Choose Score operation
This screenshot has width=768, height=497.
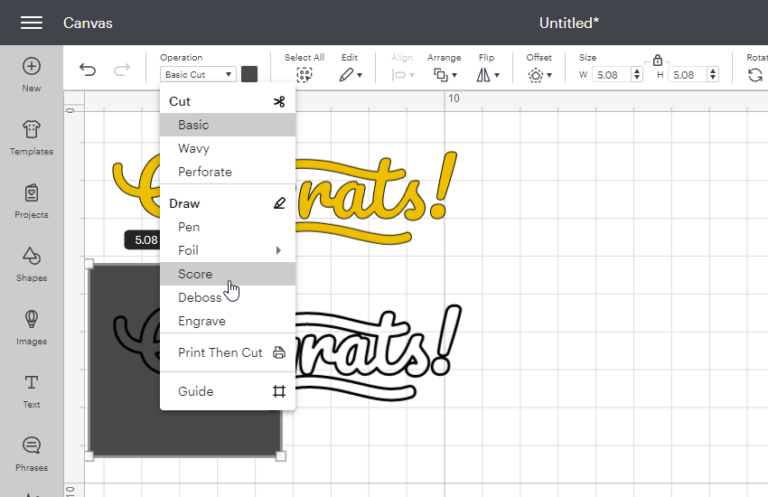click(228, 274)
